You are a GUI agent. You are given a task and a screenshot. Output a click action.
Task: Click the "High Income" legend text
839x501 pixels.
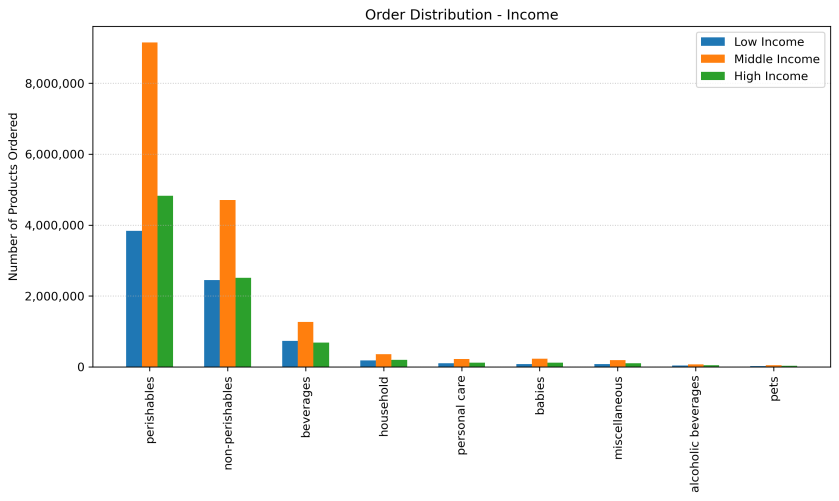point(770,76)
